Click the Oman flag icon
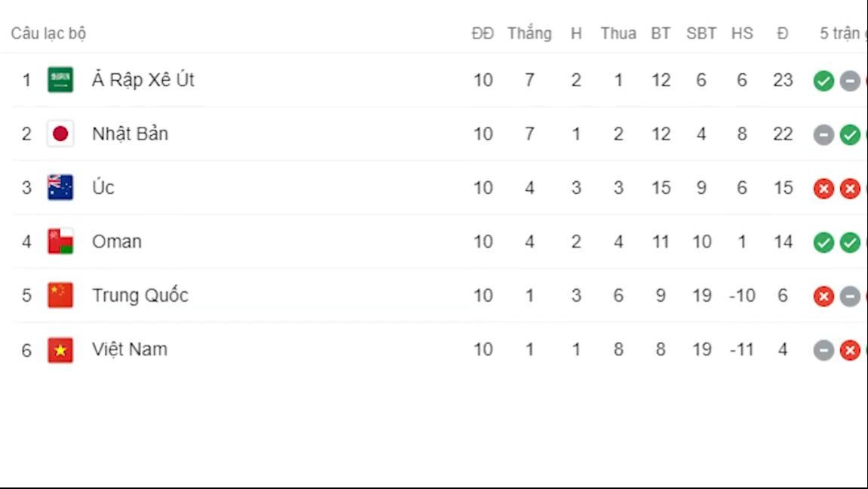The height and width of the screenshot is (489, 868). [60, 241]
